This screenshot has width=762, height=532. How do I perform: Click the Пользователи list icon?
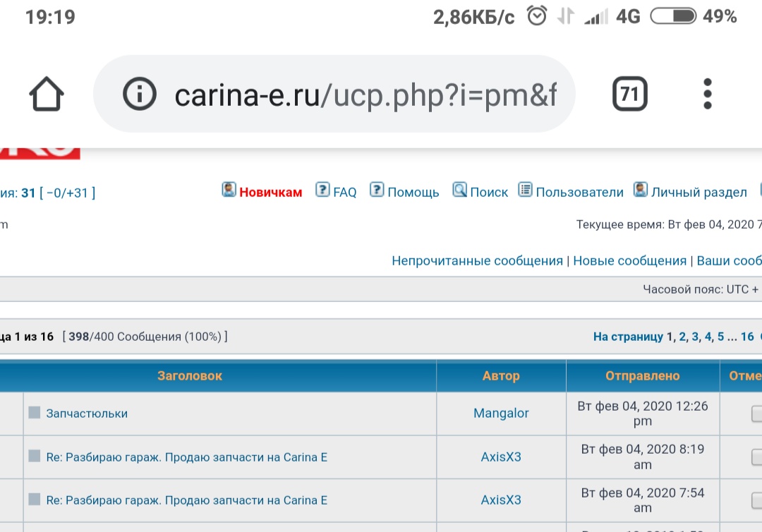pyautogui.click(x=526, y=191)
